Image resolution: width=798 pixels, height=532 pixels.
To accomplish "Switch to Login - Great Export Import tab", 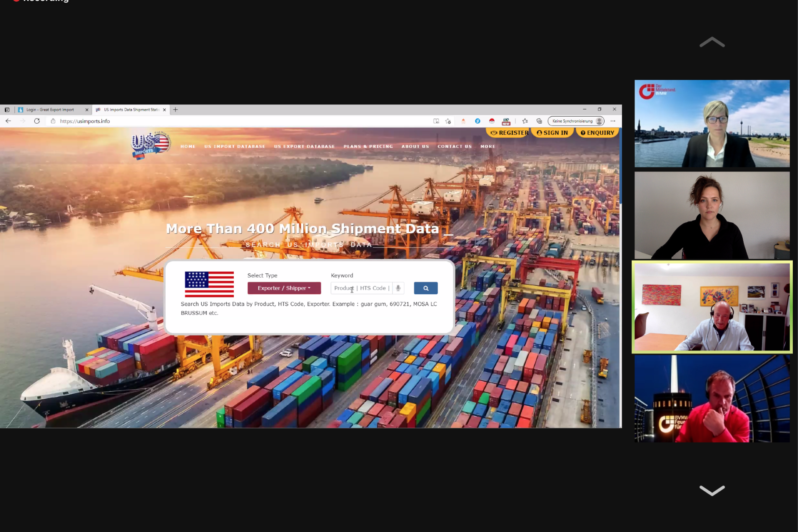I will [50, 110].
